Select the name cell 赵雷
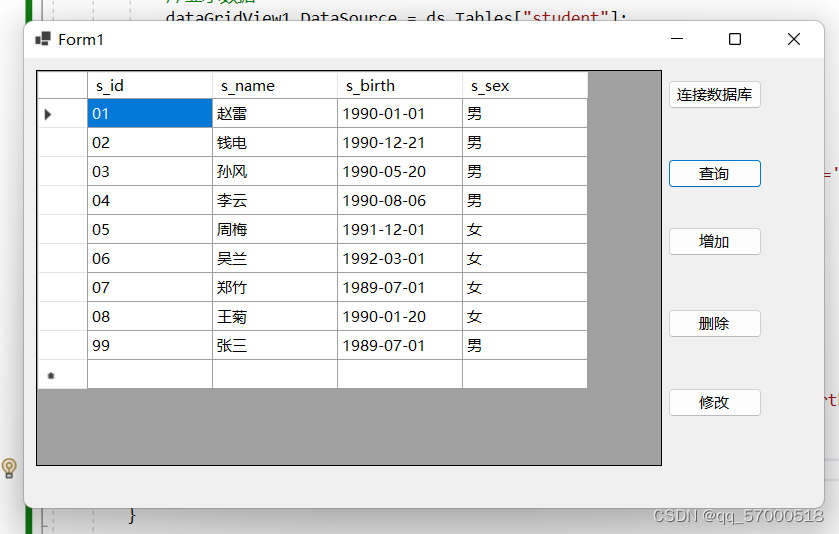Image resolution: width=839 pixels, height=534 pixels. tap(275, 113)
